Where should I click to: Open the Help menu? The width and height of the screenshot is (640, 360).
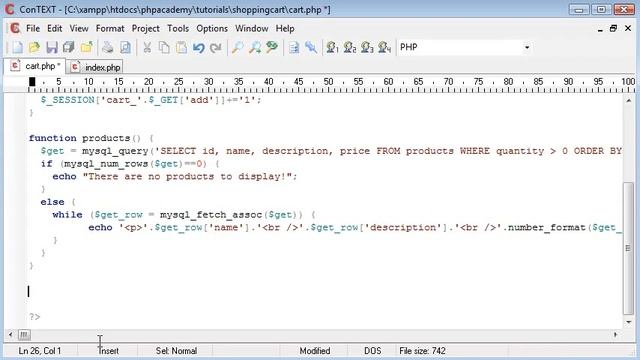[284, 29]
